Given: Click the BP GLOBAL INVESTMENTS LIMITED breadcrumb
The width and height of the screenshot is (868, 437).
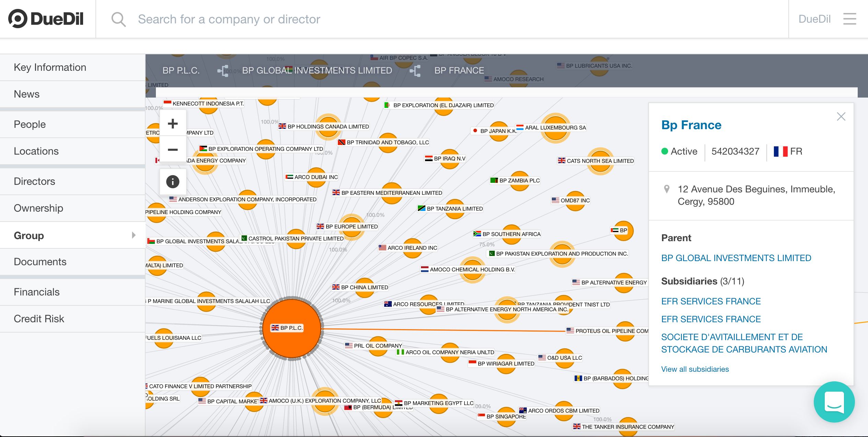Looking at the screenshot, I should 317,71.
